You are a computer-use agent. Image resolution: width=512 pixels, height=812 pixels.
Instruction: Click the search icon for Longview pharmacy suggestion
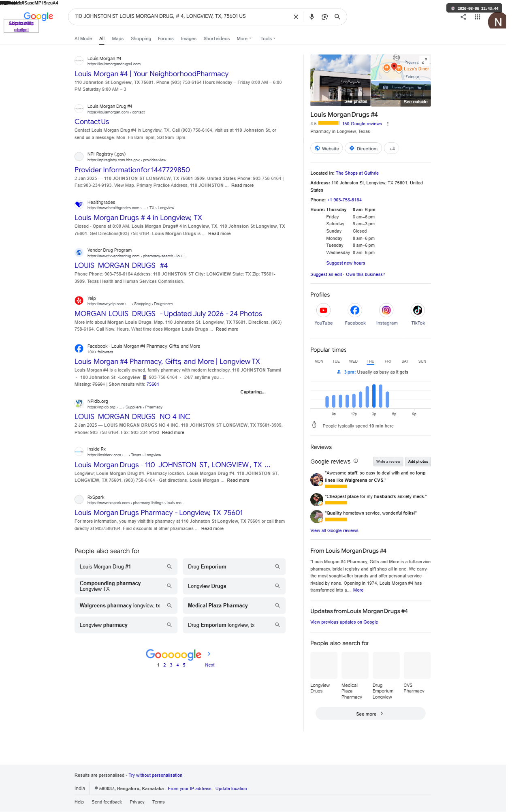point(169,625)
